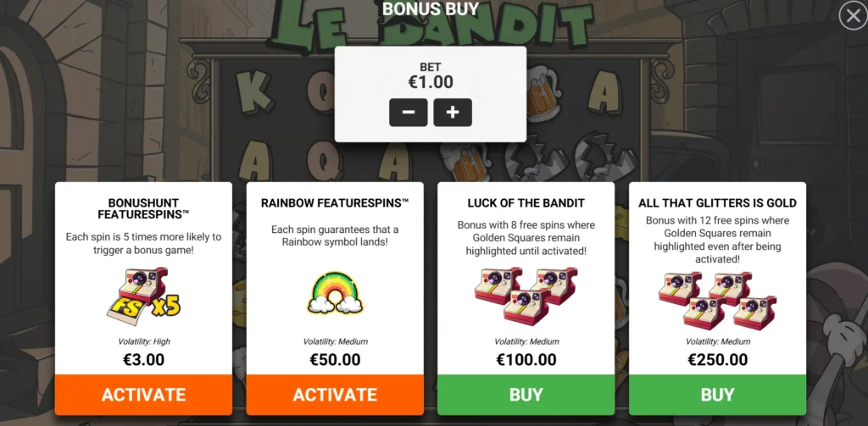The width and height of the screenshot is (868, 426).
Task: Click All That Glitters Is Gold title
Action: pos(717,203)
